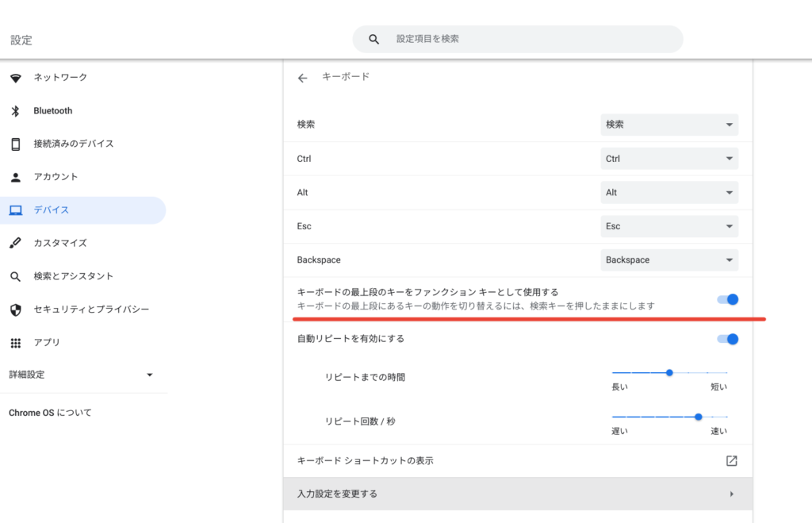
Task: Click the magnifier icon in search bar
Action: pyautogui.click(x=374, y=39)
